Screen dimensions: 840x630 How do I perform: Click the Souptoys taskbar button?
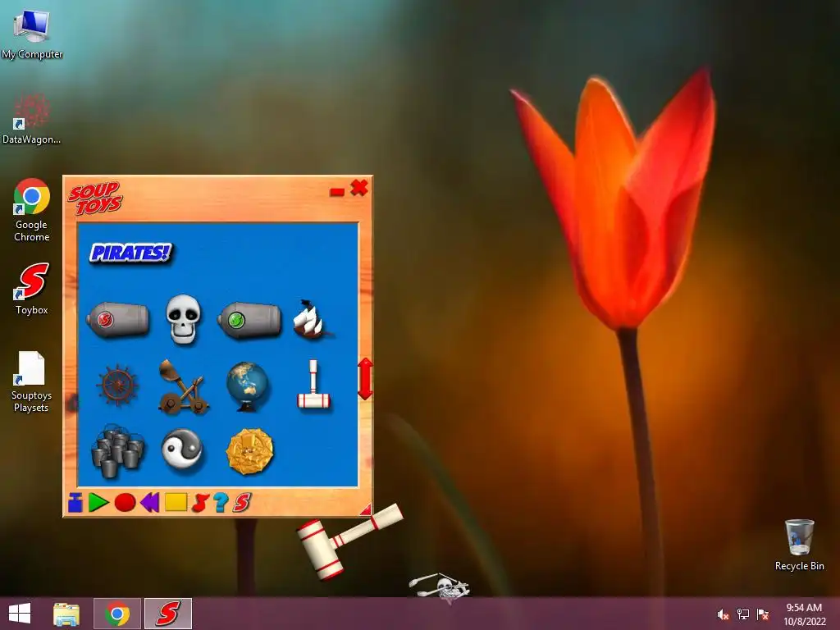coord(167,614)
